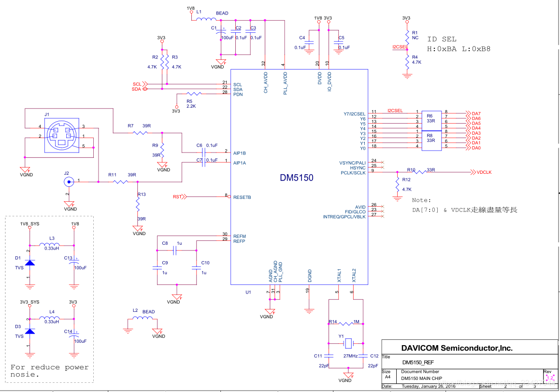
Task: Click the RST input port
Action: pos(180,196)
